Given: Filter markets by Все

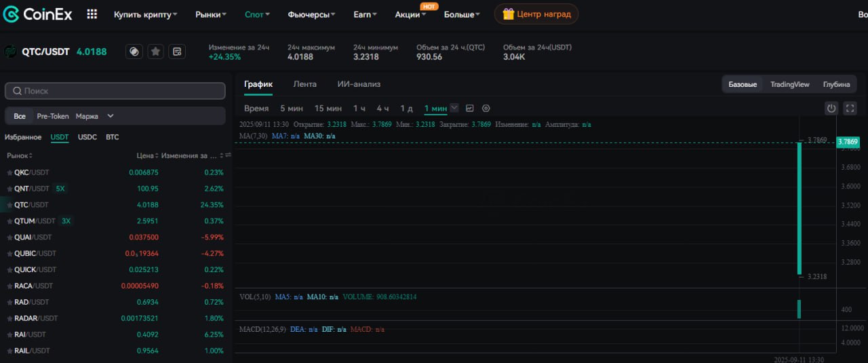Looking at the screenshot, I should tap(20, 116).
